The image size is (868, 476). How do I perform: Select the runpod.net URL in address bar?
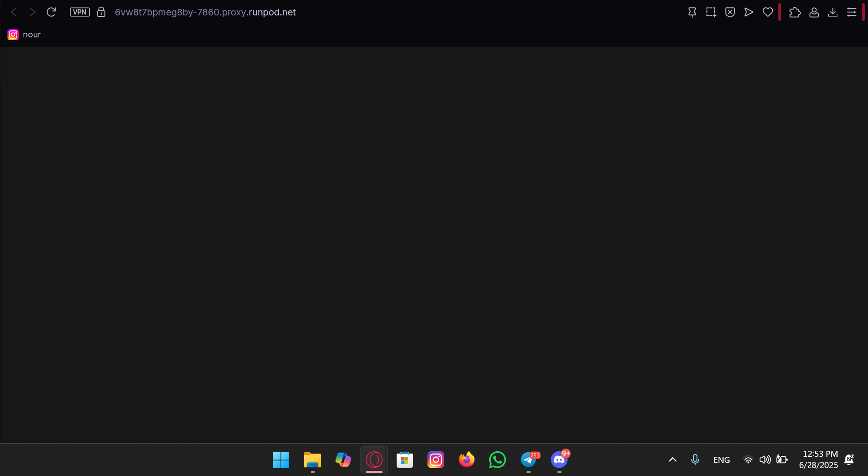[206, 12]
